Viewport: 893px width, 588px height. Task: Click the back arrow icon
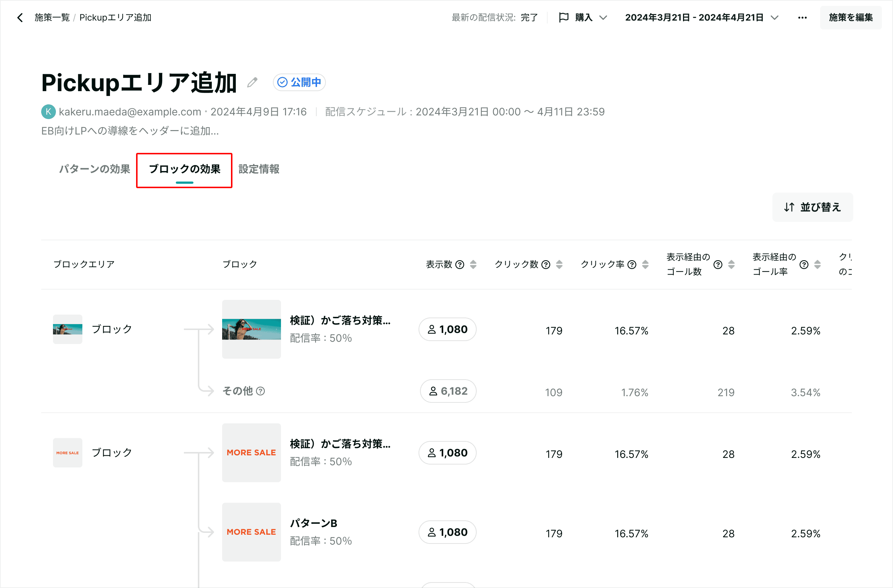click(20, 18)
